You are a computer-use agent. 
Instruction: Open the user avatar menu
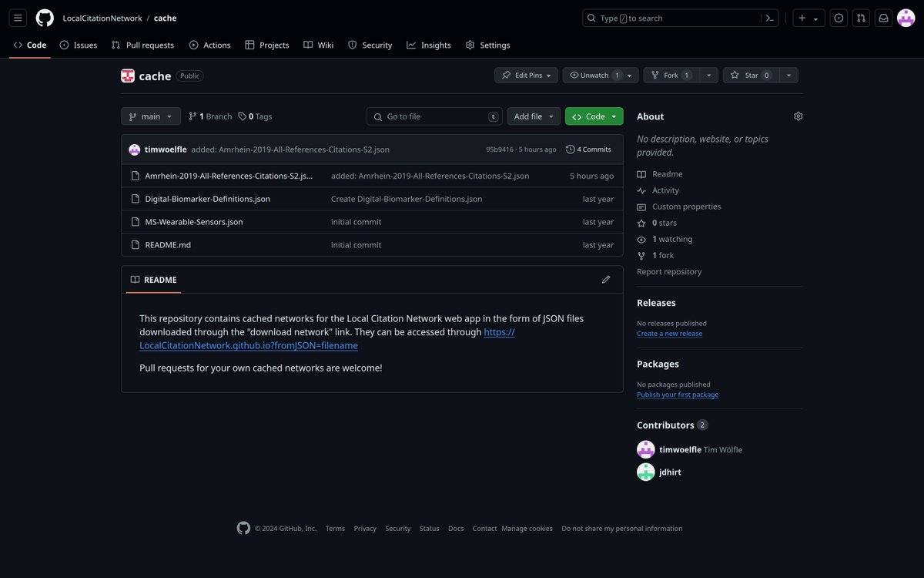[906, 18]
